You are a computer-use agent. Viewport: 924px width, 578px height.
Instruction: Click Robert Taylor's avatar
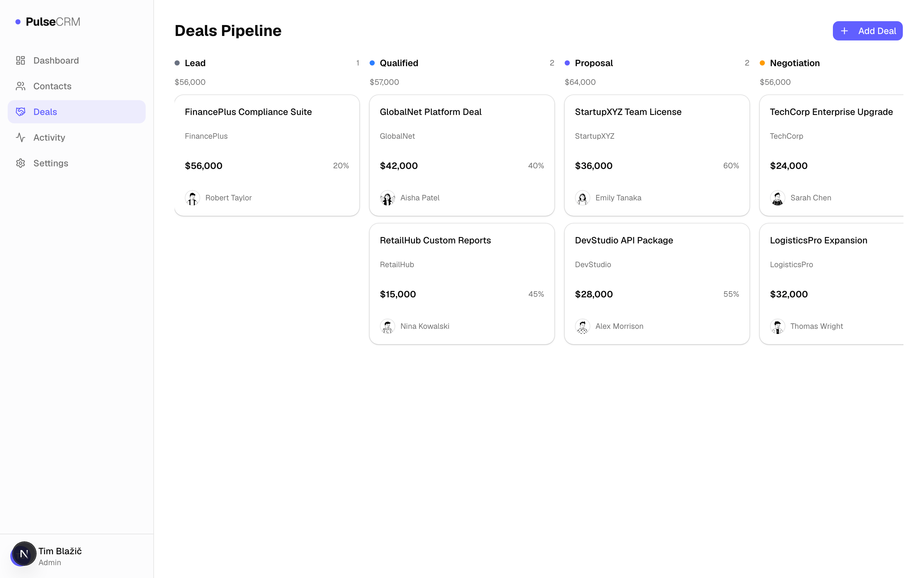point(193,198)
